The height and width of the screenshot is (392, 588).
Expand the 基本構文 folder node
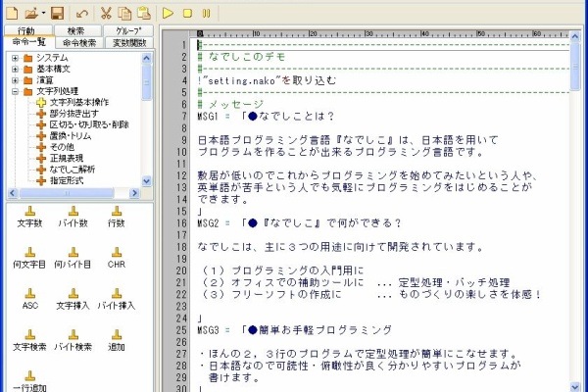tap(15, 69)
